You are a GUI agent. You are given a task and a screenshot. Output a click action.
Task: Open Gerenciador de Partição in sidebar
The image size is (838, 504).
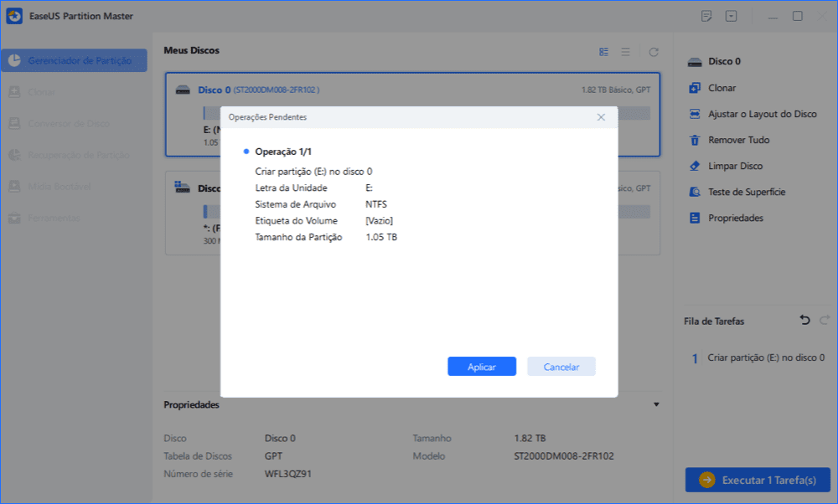[x=74, y=60]
